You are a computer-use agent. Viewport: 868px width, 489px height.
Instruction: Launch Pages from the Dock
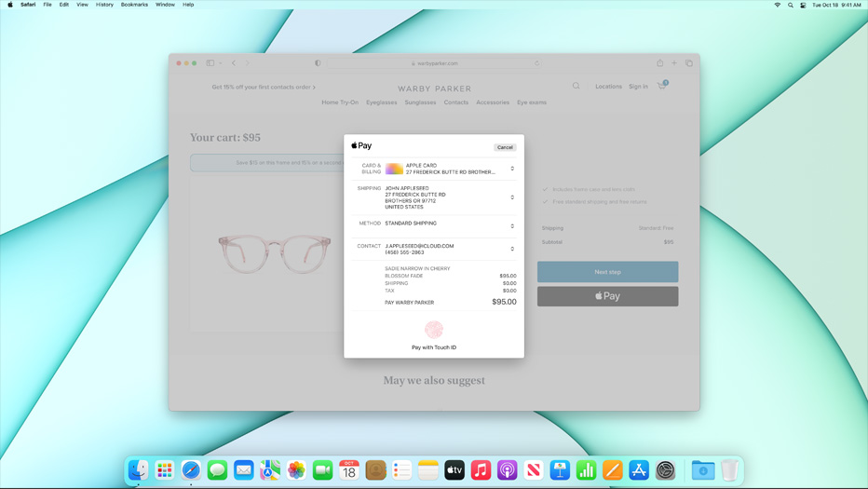(x=612, y=470)
